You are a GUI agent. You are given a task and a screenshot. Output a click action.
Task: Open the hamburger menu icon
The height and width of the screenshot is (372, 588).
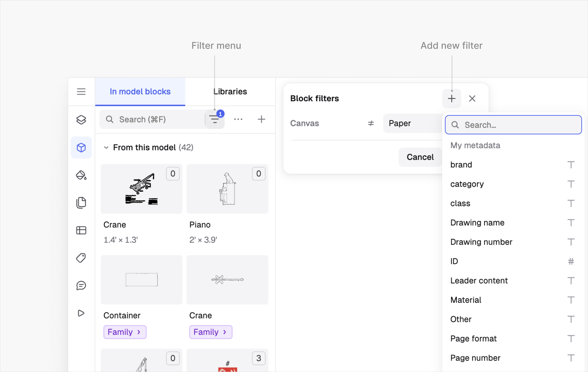coord(81,92)
